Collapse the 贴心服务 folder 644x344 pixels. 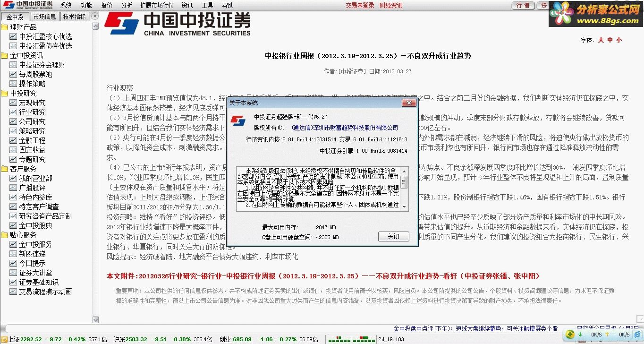pos(5,235)
